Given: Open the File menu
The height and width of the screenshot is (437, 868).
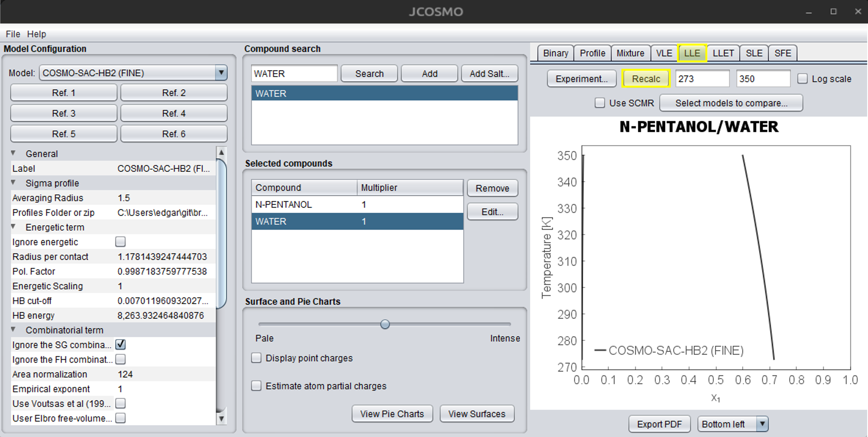Looking at the screenshot, I should [x=13, y=34].
